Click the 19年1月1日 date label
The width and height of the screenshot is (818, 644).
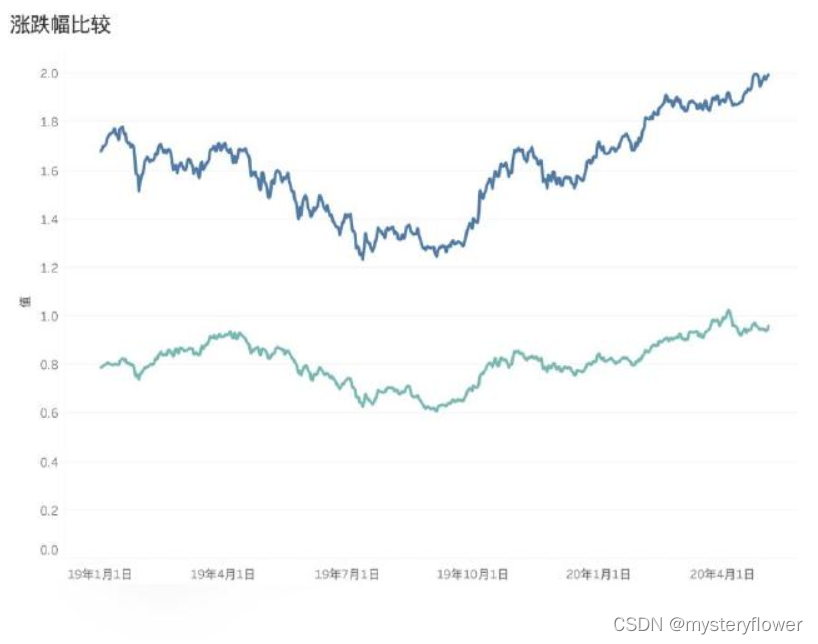[x=99, y=575]
